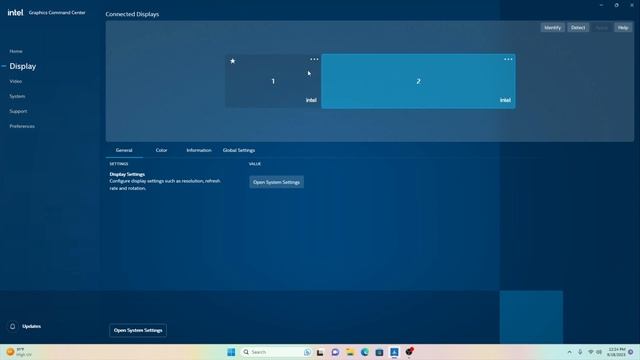
Task: Select Display in the left sidebar
Action: tap(22, 66)
